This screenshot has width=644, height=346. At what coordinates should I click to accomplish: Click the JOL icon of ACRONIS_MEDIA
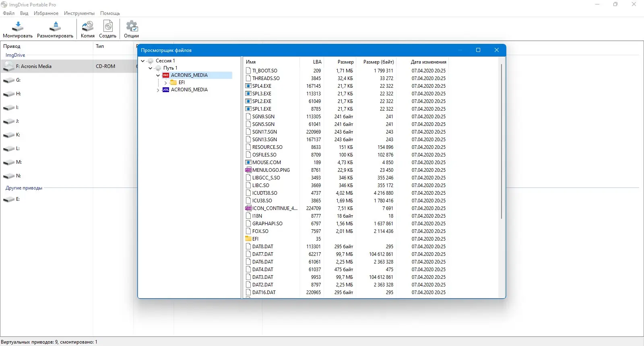166,90
